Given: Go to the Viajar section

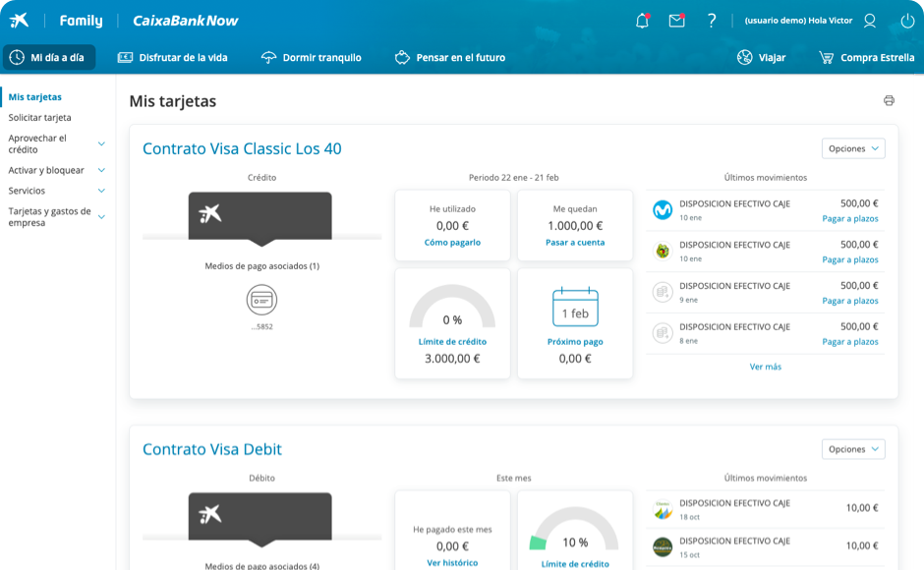Looking at the screenshot, I should click(762, 57).
